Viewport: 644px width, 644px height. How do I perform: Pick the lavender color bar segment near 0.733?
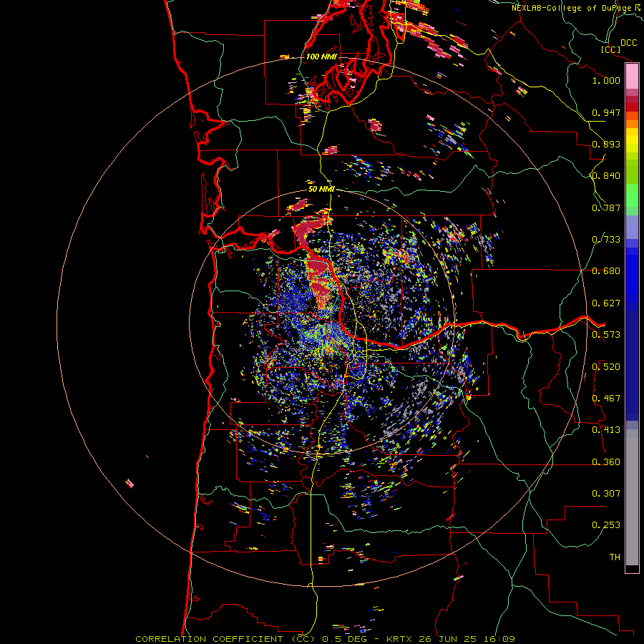tap(632, 227)
